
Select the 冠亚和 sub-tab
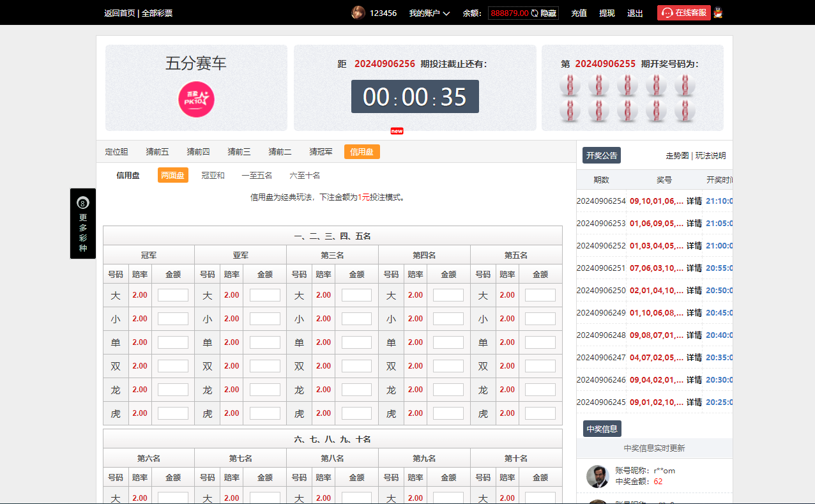(213, 175)
